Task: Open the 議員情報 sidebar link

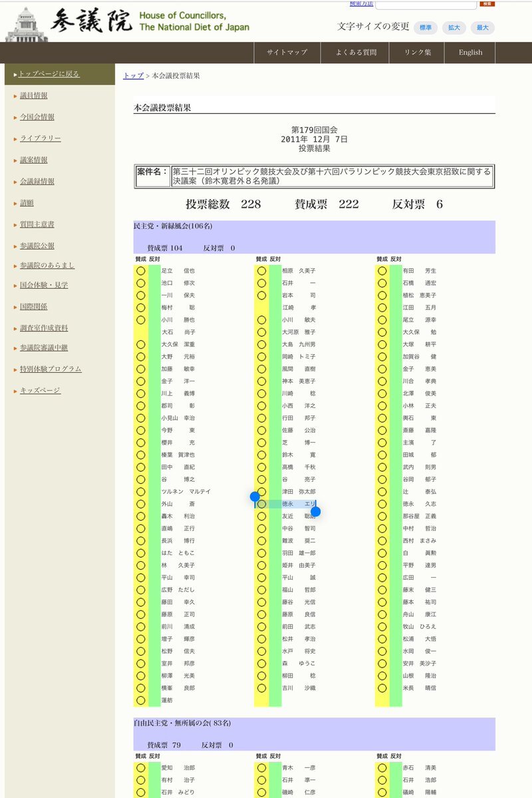Action: point(33,96)
